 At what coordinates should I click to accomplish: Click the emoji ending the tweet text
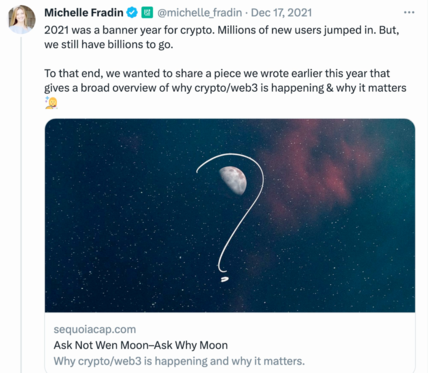pyautogui.click(x=51, y=103)
